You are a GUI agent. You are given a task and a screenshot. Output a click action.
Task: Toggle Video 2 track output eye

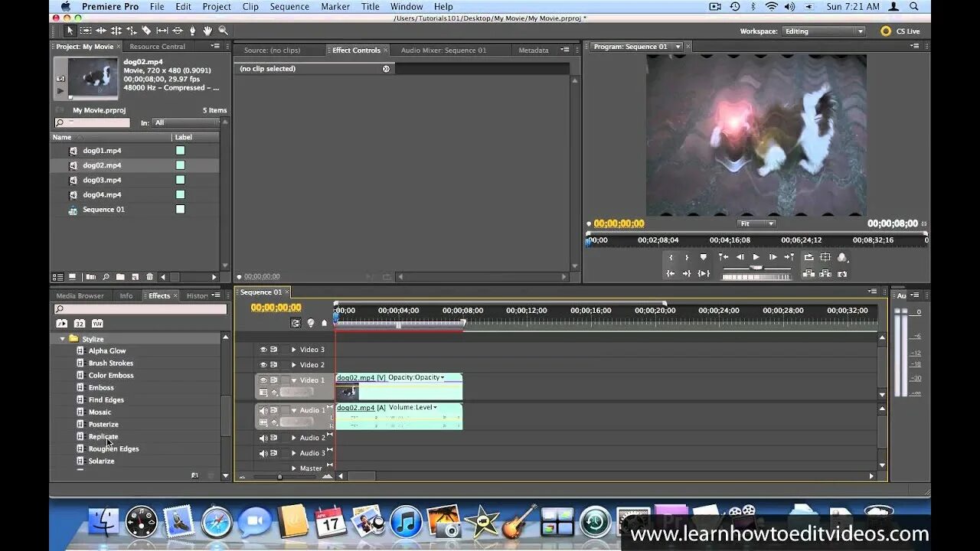pyautogui.click(x=263, y=365)
